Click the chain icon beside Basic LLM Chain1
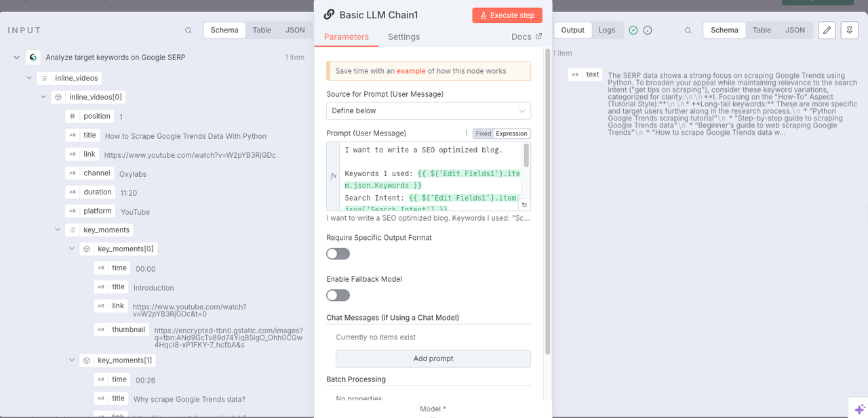Viewport: 868px width, 418px height. (x=329, y=15)
